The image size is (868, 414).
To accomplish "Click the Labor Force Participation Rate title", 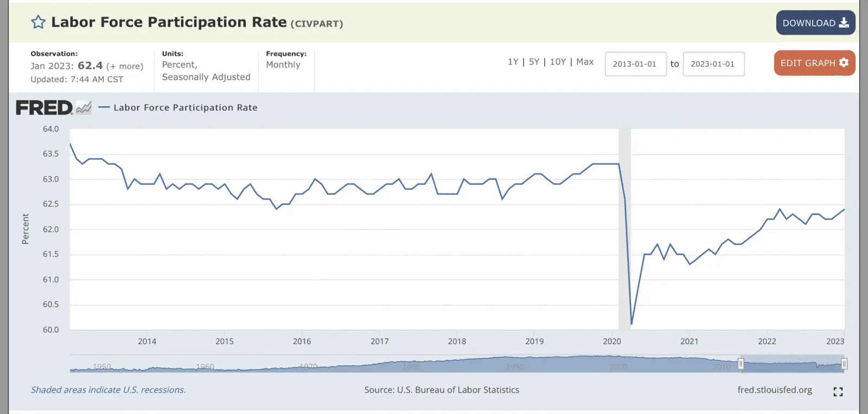I will [x=169, y=22].
